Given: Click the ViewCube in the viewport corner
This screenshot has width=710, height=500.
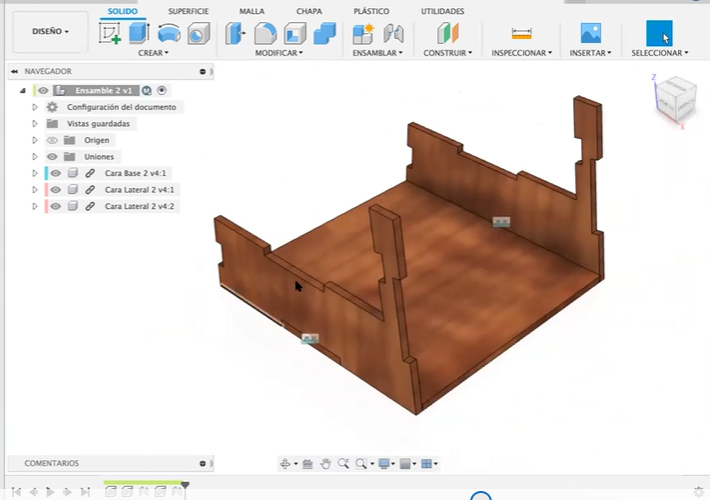Looking at the screenshot, I should pyautogui.click(x=676, y=99).
